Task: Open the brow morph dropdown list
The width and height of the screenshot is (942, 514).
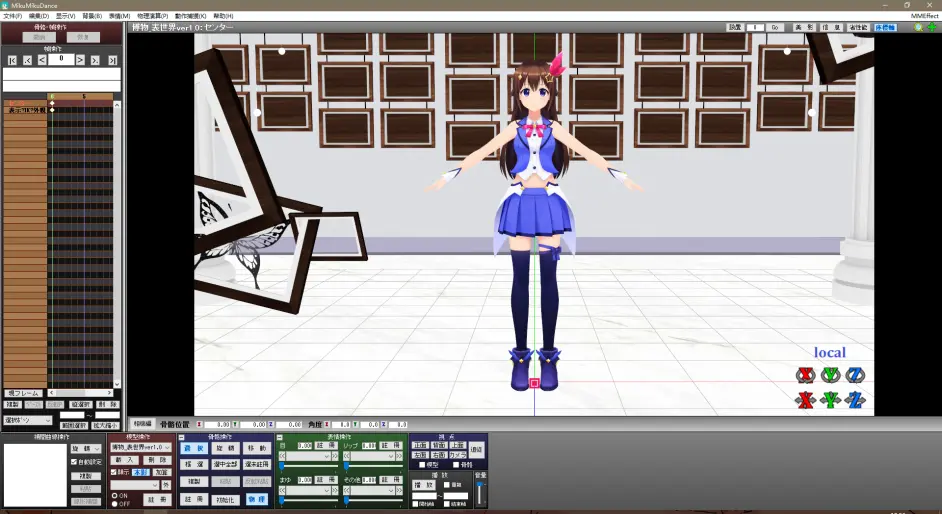Action: (309, 491)
